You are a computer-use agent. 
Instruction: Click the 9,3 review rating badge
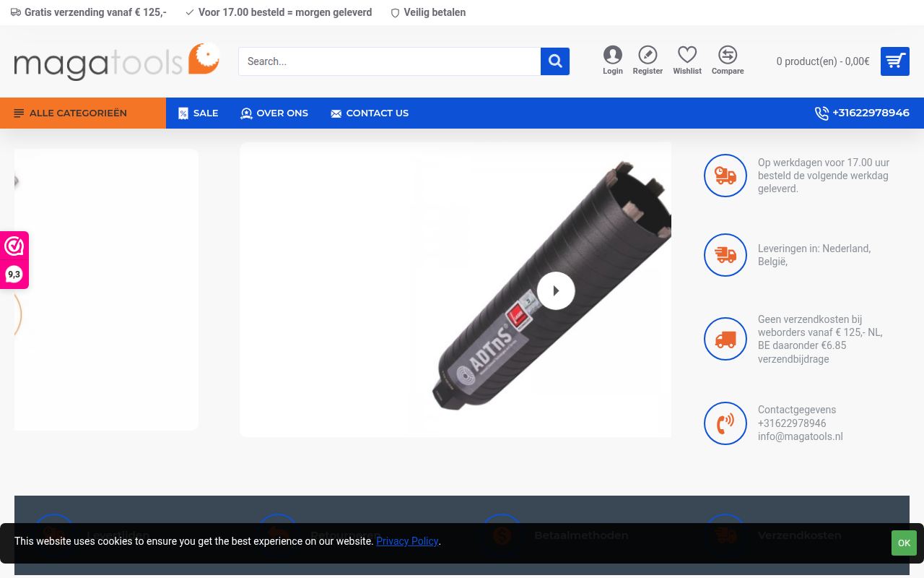pyautogui.click(x=14, y=274)
